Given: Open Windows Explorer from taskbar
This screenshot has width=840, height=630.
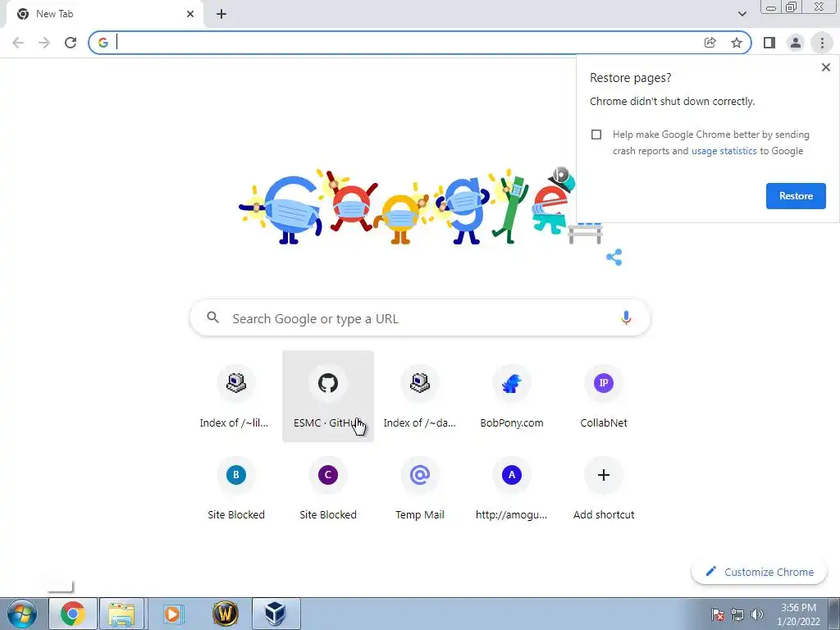Looking at the screenshot, I should click(x=121, y=614).
